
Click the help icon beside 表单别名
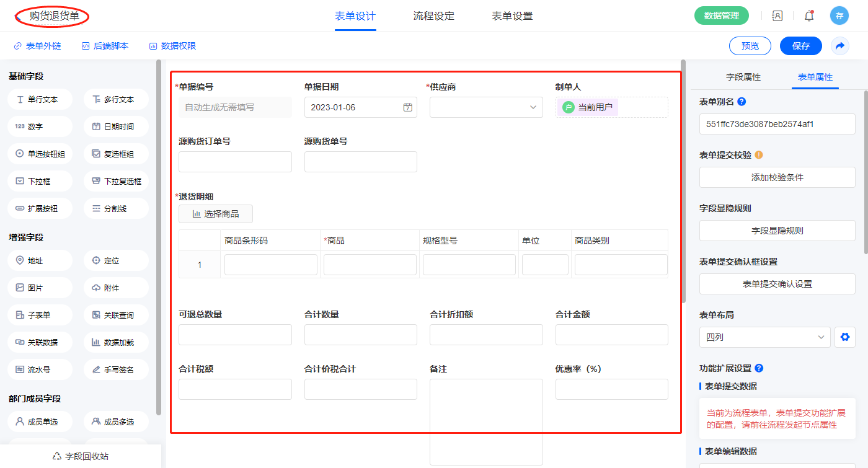tap(742, 102)
